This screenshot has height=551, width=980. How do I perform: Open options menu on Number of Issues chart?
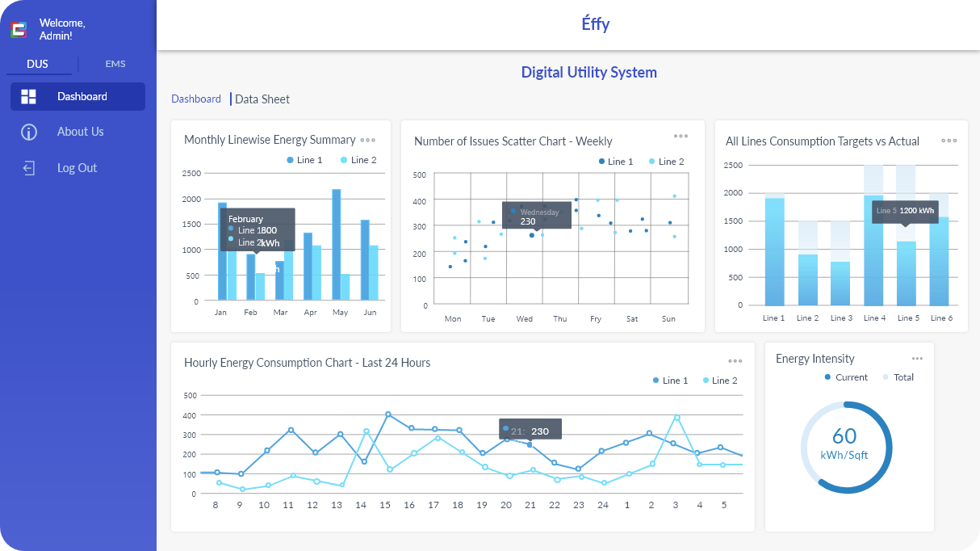point(682,136)
